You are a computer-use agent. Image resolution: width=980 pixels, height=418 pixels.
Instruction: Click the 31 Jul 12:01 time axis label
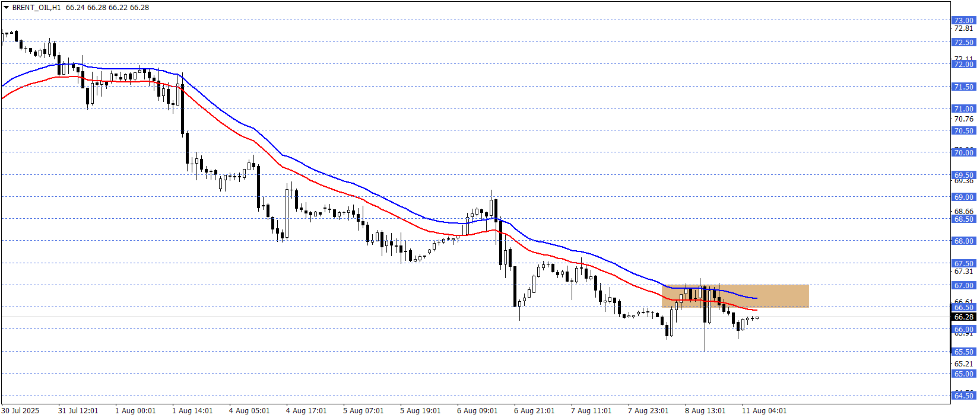click(78, 410)
